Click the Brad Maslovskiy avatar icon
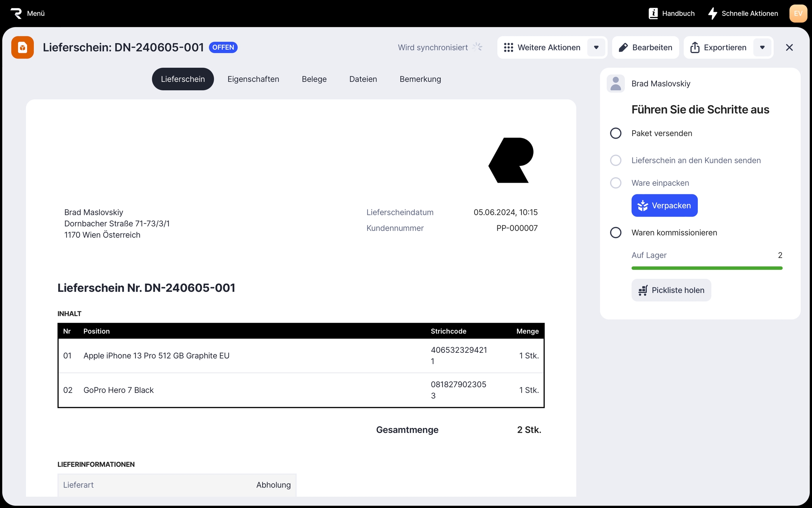812x508 pixels. coord(615,84)
